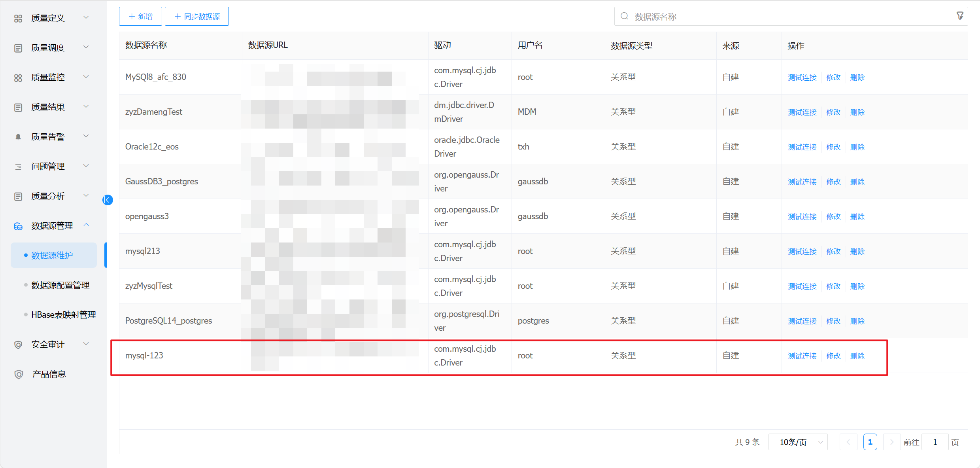This screenshot has width=980, height=468.
Task: Open 数据源配置管理 menu item
Action: click(60, 285)
